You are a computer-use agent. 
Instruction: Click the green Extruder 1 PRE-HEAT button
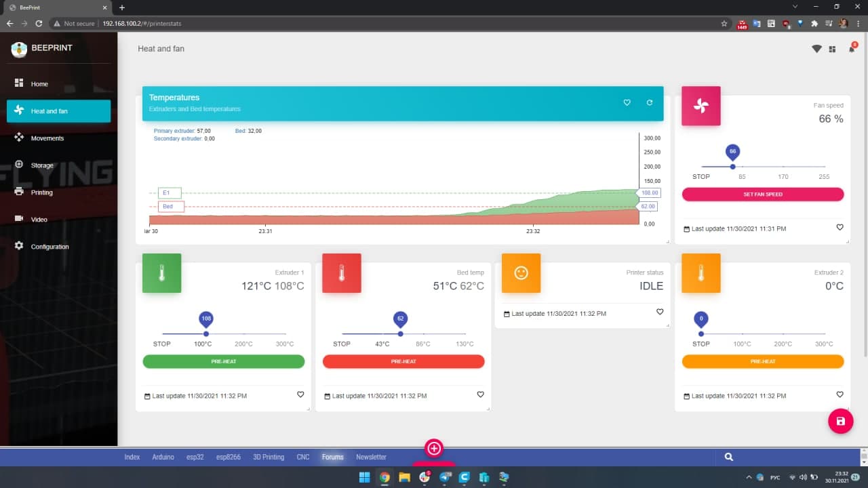pyautogui.click(x=224, y=361)
